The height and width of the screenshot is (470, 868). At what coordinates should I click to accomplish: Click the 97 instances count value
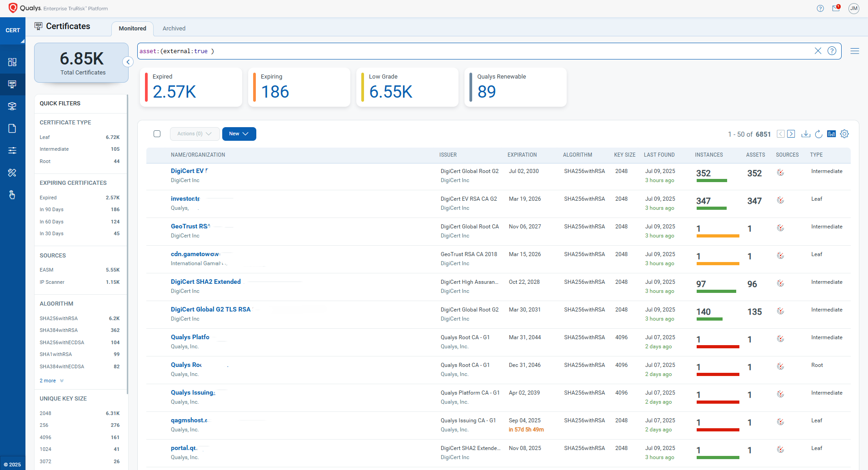701,284
